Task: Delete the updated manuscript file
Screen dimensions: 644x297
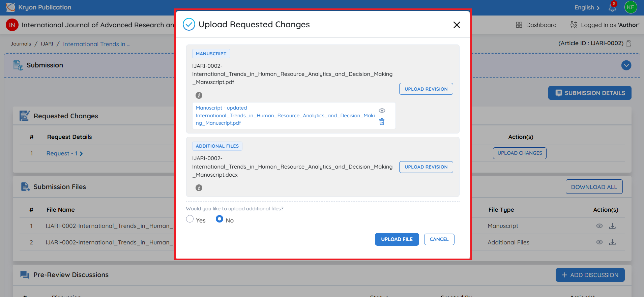Action: (x=382, y=122)
